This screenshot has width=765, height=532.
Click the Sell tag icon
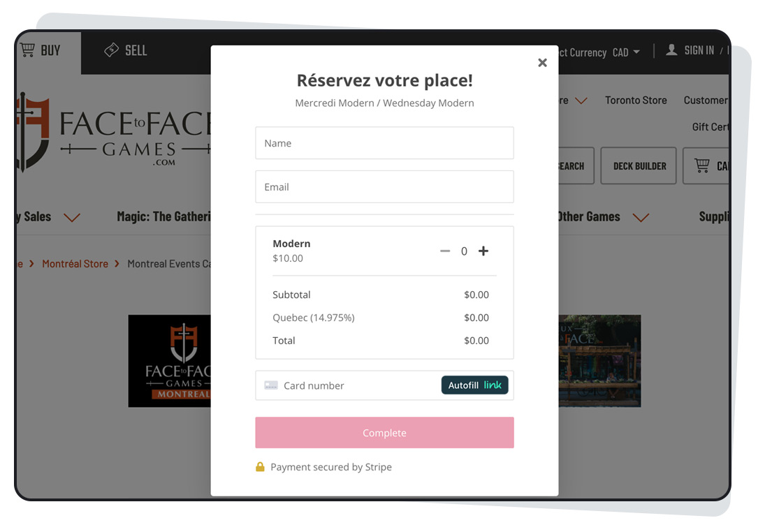(111, 50)
